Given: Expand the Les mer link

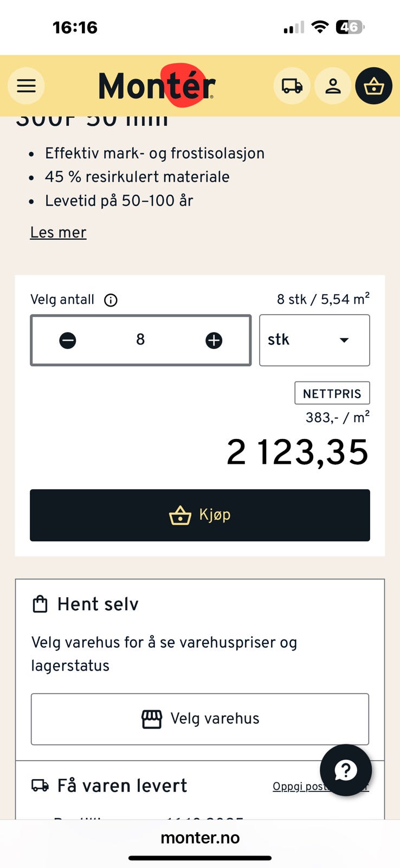Looking at the screenshot, I should pos(58,233).
